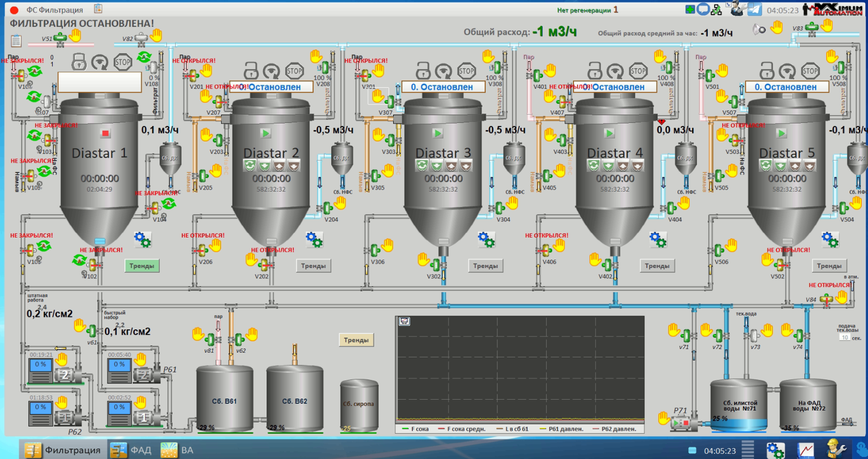Open Diastar 3 gear settings icon
The height and width of the screenshot is (459, 868).
[486, 240]
